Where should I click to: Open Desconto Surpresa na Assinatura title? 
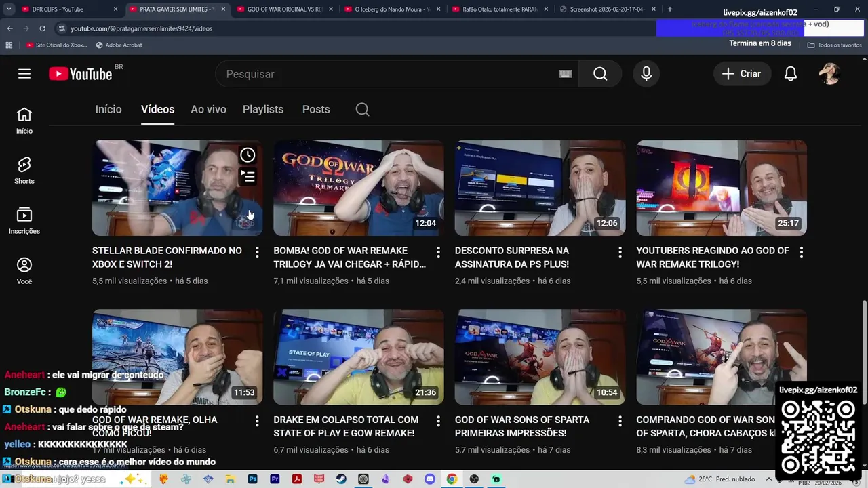512,258
